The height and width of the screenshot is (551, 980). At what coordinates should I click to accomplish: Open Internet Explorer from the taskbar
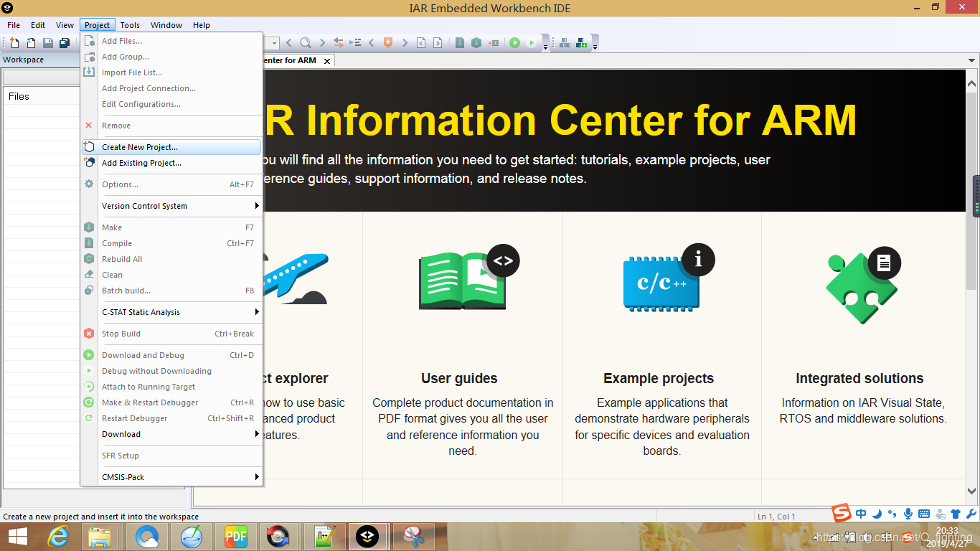tap(58, 536)
